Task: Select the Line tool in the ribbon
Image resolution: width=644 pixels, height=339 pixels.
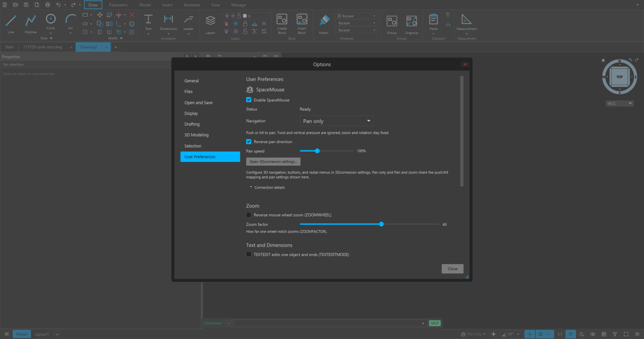Action: click(x=11, y=24)
